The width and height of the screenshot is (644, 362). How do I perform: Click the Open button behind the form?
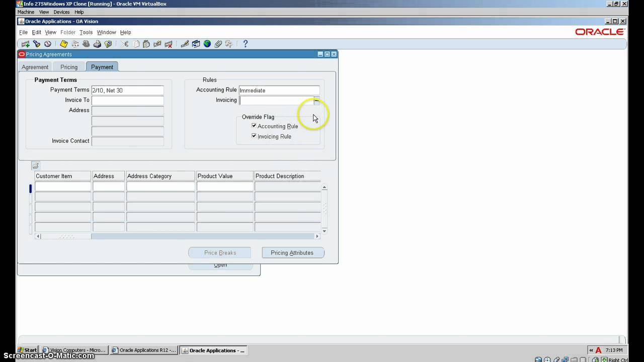tap(220, 266)
